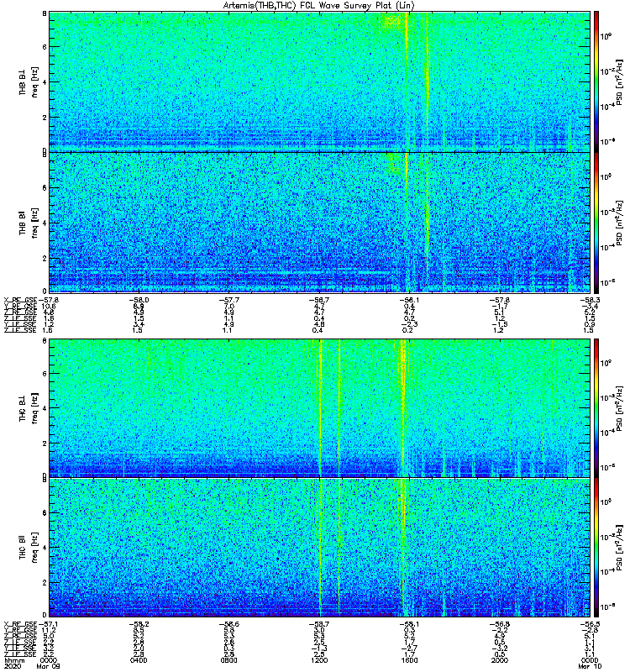Click the '2' Hz tick of THC B⊥ panel
Image resolution: width=630 pixels, height=672 pixels.
point(45,444)
